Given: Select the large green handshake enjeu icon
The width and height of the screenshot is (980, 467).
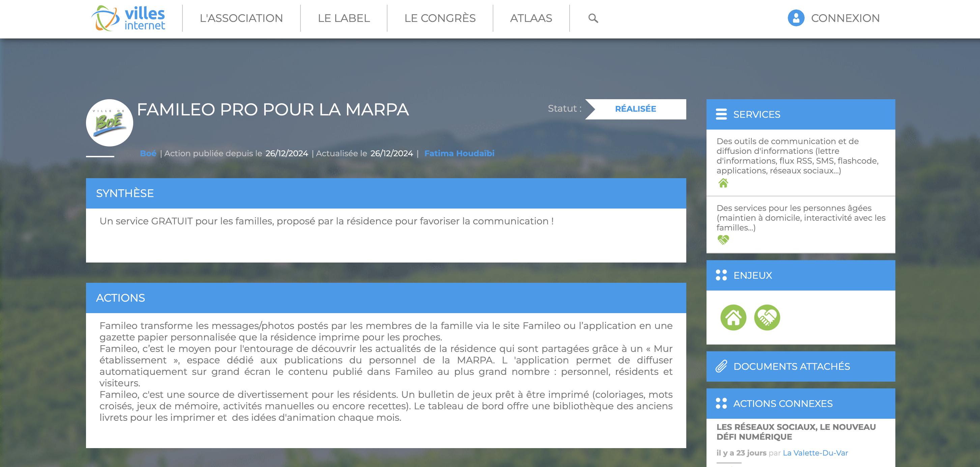Looking at the screenshot, I should point(767,318).
